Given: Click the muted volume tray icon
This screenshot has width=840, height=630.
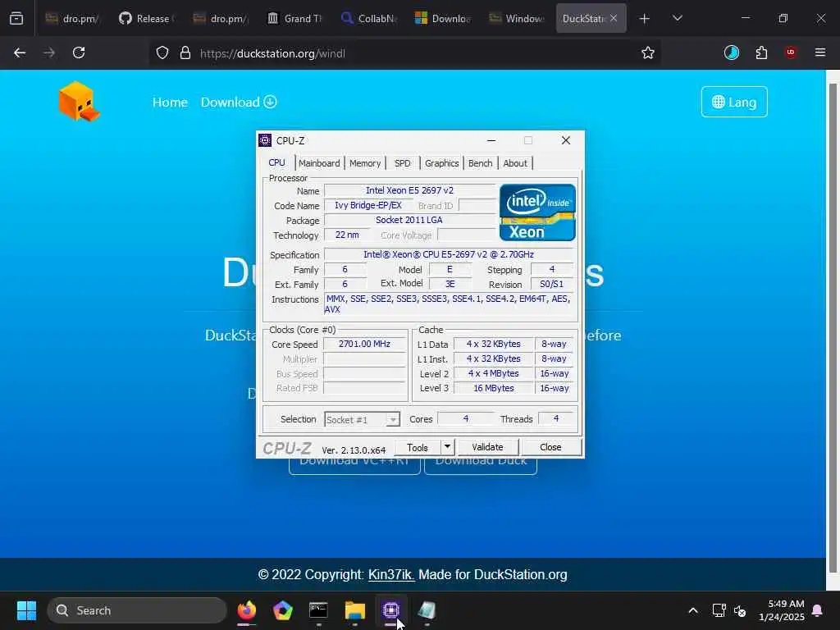Looking at the screenshot, I should click(x=741, y=610).
